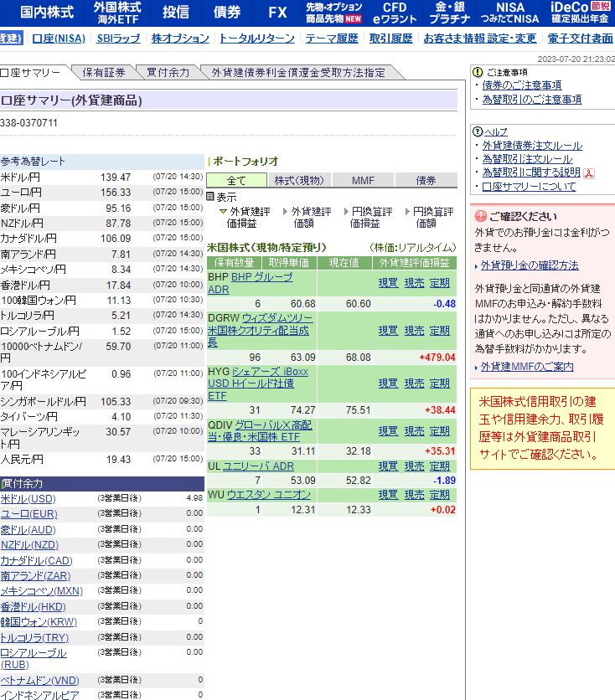Image resolution: width=615 pixels, height=700 pixels.
Task: Select the 株式(現物) portfolio tab
Action: point(299,180)
